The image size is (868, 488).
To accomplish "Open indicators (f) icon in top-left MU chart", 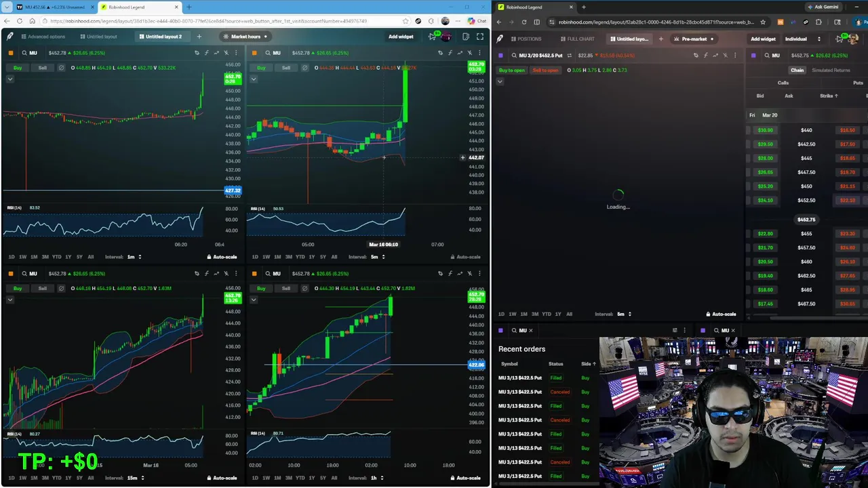I will 207,53.
